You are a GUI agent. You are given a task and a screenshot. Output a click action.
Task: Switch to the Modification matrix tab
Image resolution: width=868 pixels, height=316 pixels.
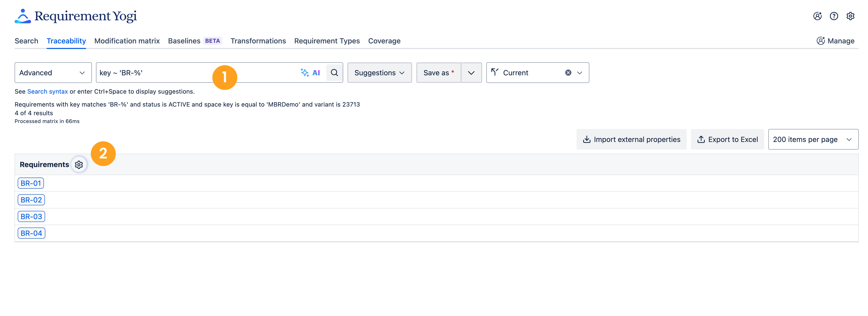[x=127, y=41]
